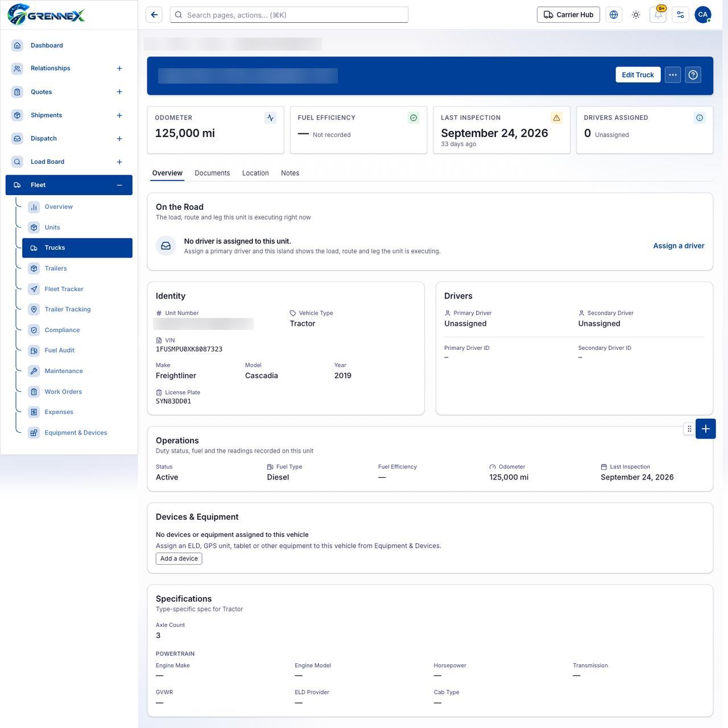Expand the Shipments menu plus
This screenshot has height=728, width=728.
pos(119,115)
